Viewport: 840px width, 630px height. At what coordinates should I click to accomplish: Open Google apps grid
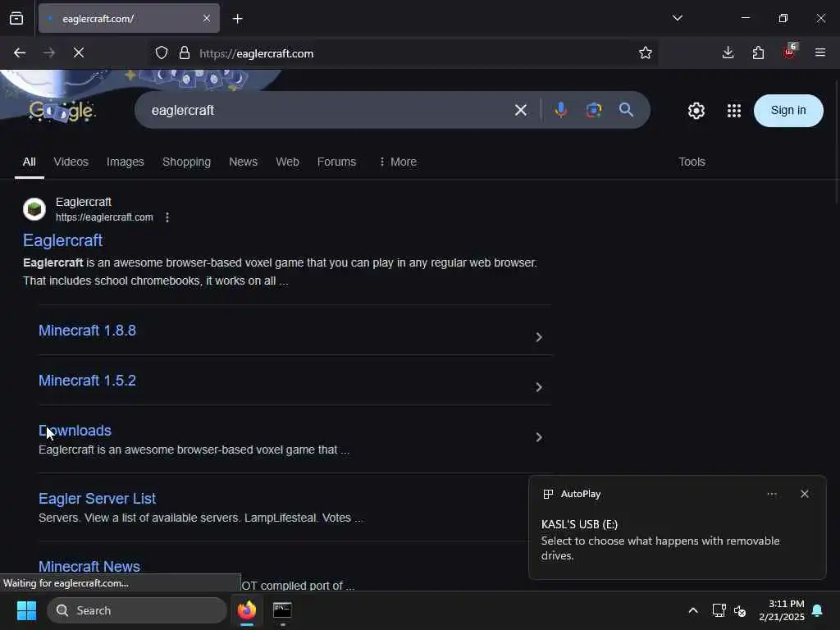(x=734, y=111)
